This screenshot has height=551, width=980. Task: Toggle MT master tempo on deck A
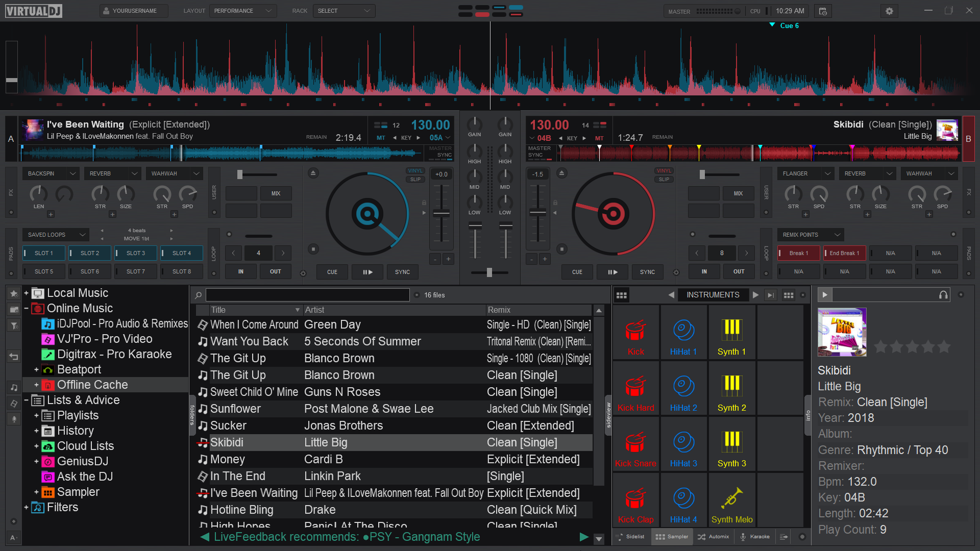pos(381,138)
